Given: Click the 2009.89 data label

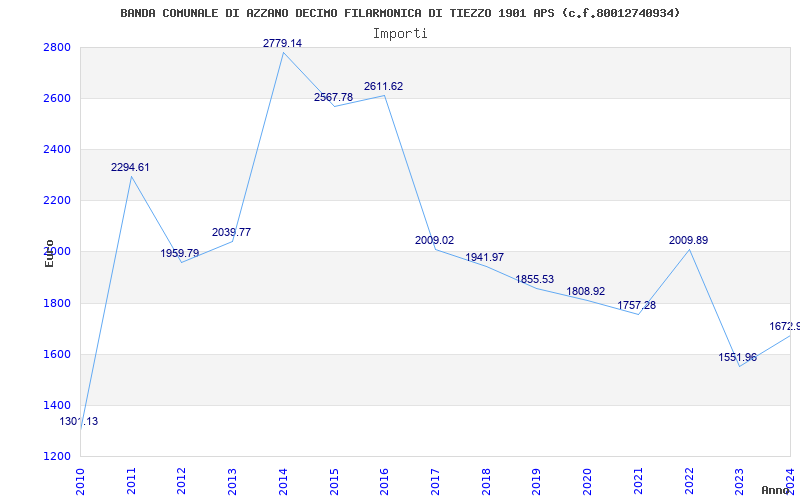Looking at the screenshot, I should pyautogui.click(x=688, y=240).
